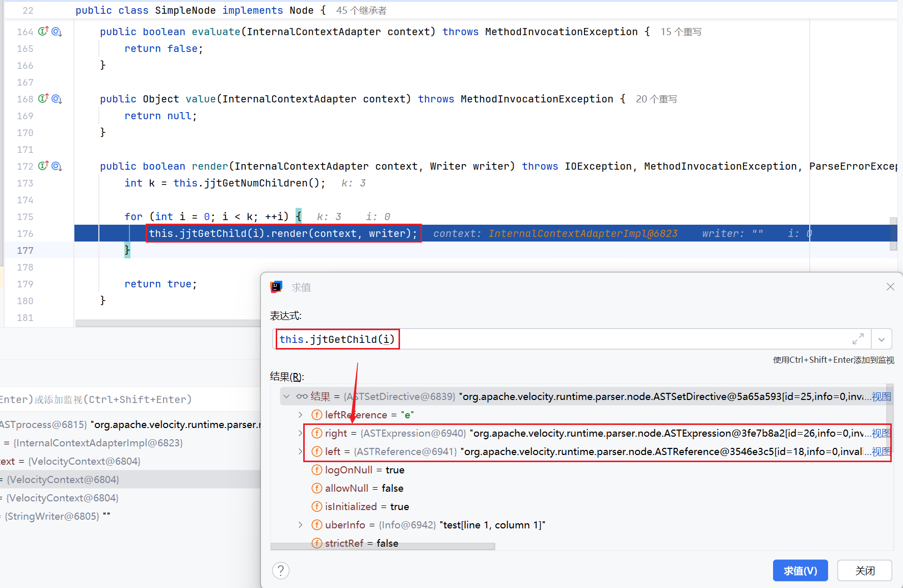Click the expression input field
The width and height of the screenshot is (903, 588).
click(571, 339)
